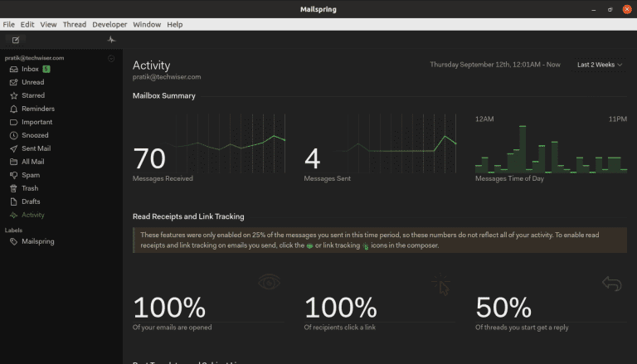This screenshot has height=364, width=637.
Task: Select the Important folder
Action: [36, 122]
